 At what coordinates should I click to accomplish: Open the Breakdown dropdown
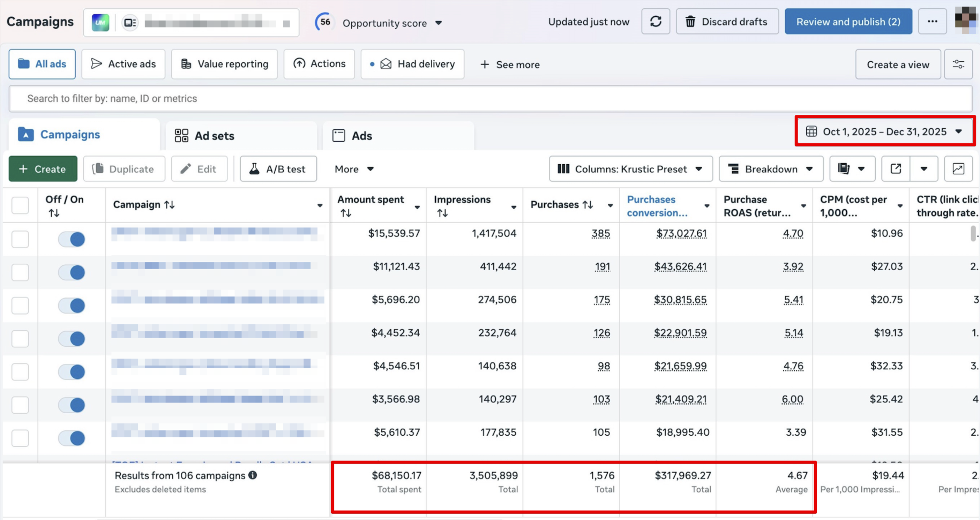click(x=770, y=169)
